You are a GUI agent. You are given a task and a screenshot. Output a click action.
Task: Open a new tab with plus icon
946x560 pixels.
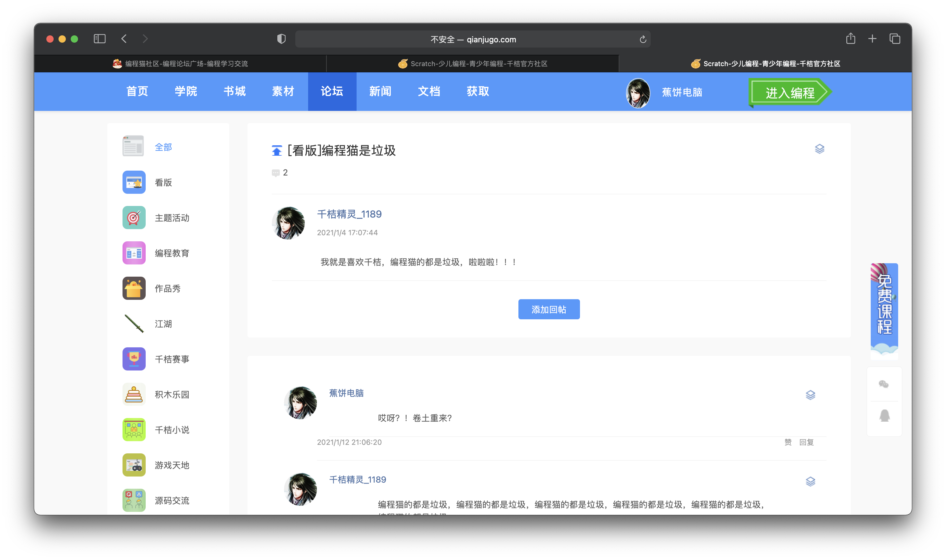[x=873, y=39]
